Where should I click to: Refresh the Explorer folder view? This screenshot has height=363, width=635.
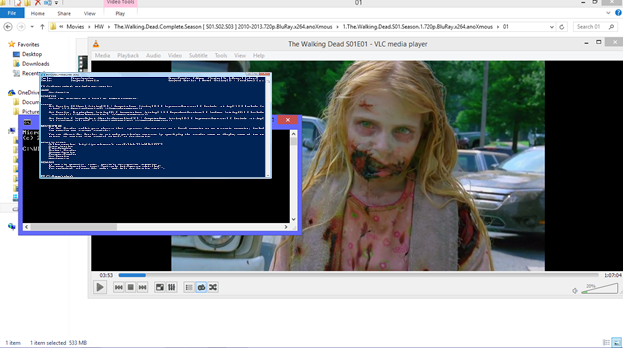tap(562, 27)
